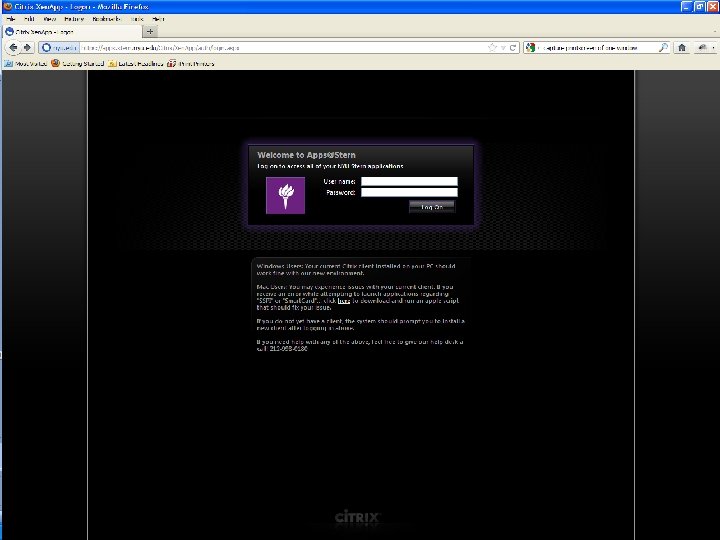Open the URL history dropdown arrow

[503, 47]
